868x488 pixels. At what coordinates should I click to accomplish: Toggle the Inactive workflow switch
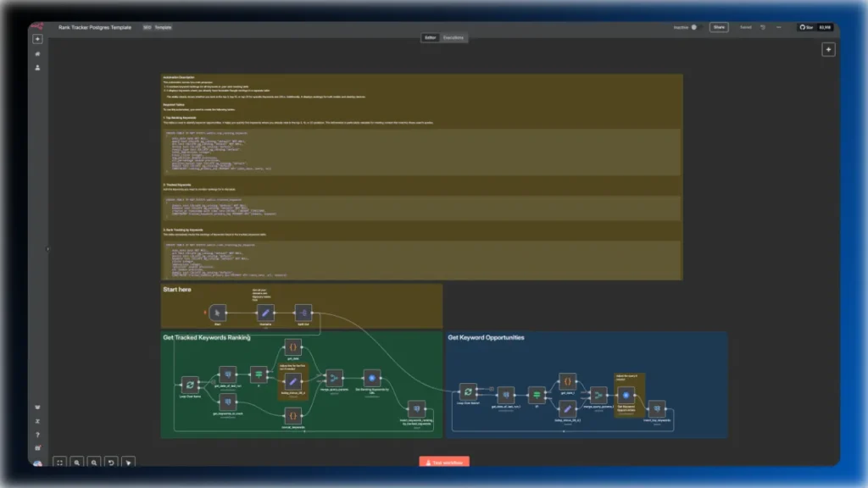(x=695, y=27)
